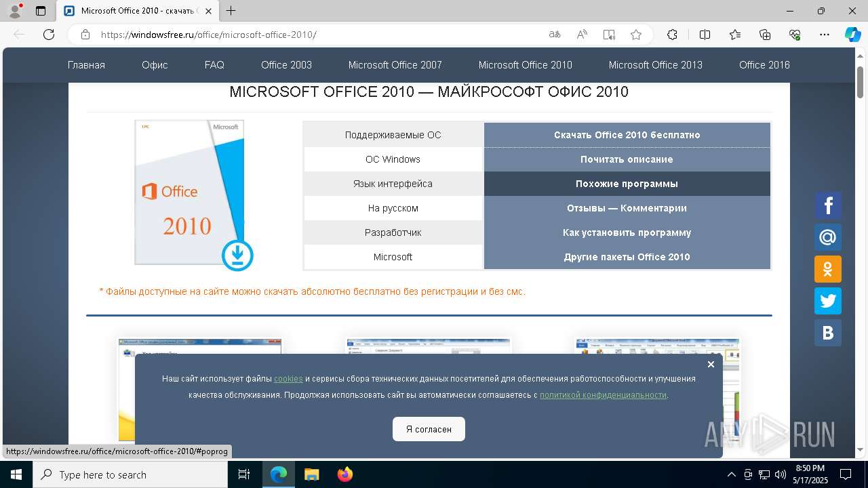
Task: Click the VK share icon
Action: coord(828,333)
